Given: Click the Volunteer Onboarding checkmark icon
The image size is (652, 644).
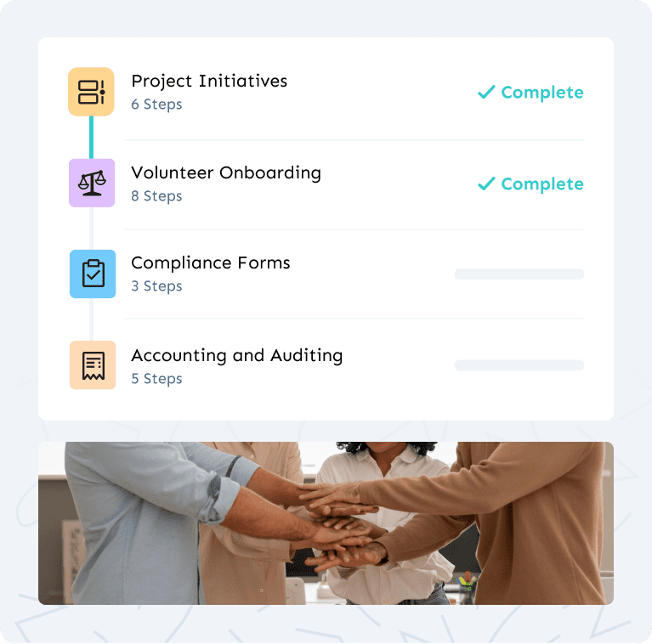Looking at the screenshot, I should tap(486, 184).
